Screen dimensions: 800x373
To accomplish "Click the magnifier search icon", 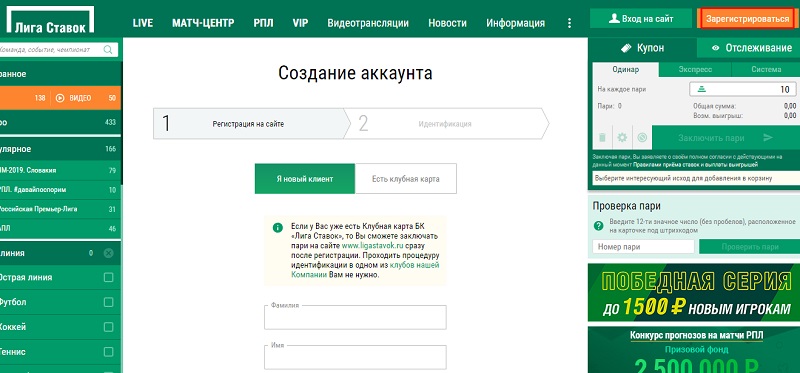I will pos(108,49).
